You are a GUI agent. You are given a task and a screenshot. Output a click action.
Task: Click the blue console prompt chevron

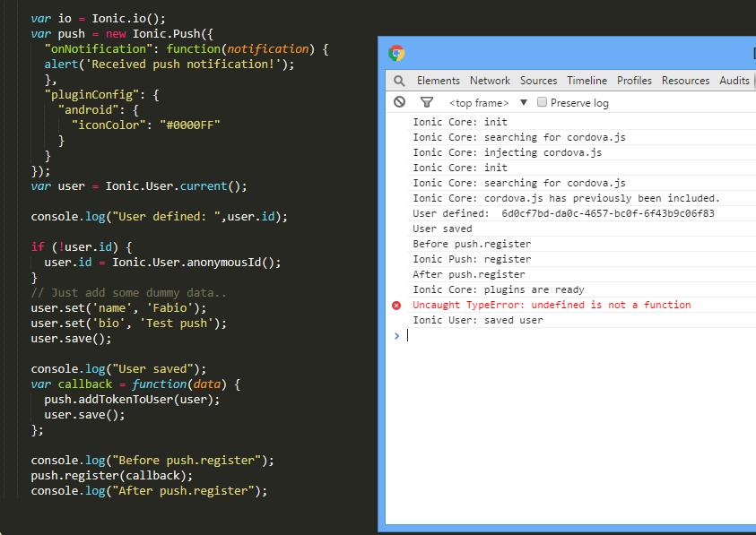coord(396,336)
